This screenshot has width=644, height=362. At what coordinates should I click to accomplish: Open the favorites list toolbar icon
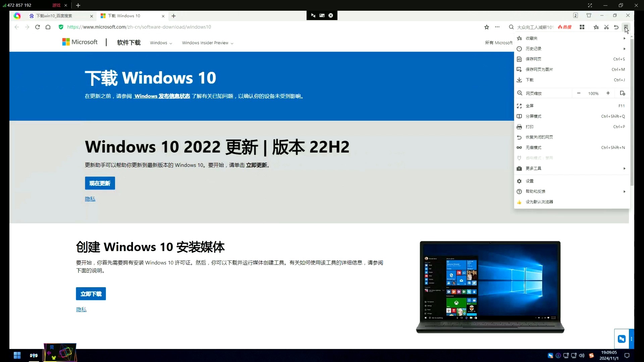point(596,27)
